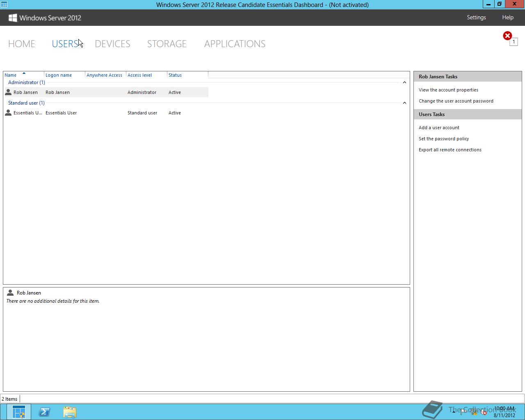The height and width of the screenshot is (420, 525).
Task: Open Server Manager from taskbar
Action: (x=18, y=412)
